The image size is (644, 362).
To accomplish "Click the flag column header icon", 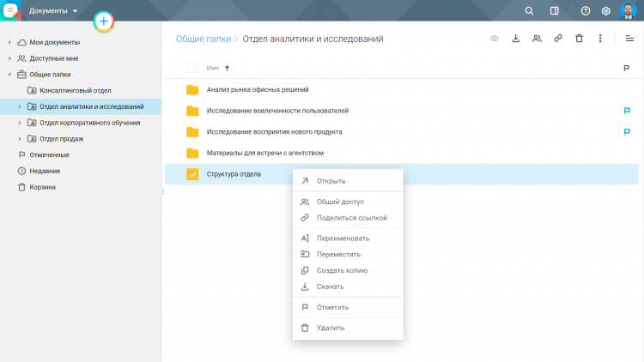I will pos(626,68).
